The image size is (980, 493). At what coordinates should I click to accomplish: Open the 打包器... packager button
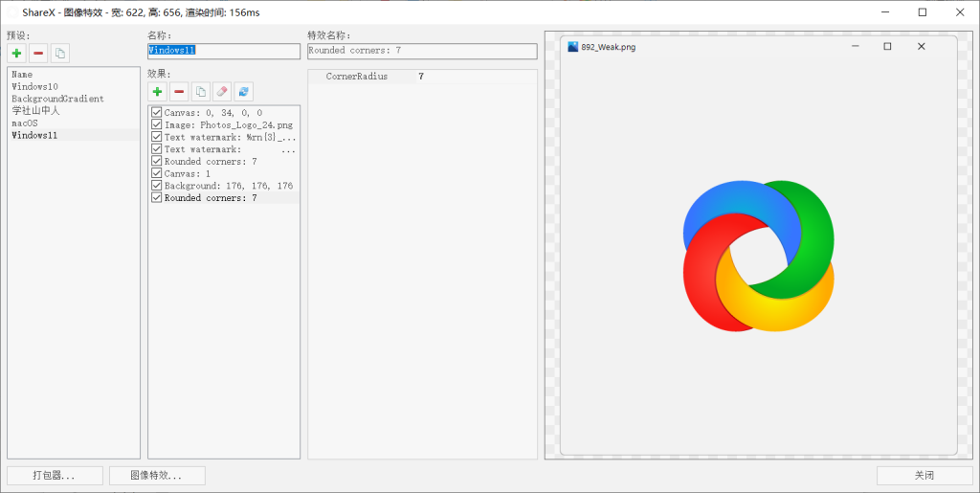pyautogui.click(x=54, y=475)
